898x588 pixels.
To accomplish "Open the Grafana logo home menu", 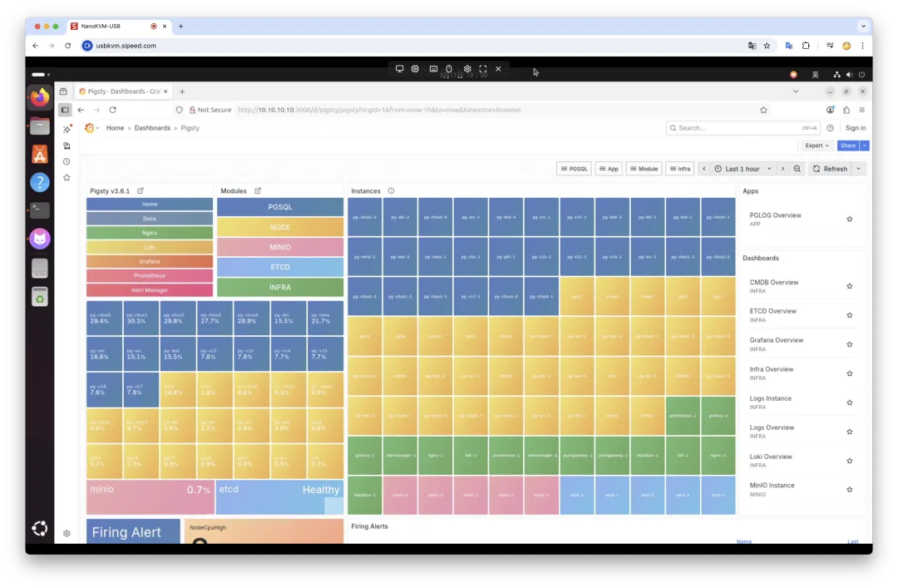I will click(x=89, y=128).
